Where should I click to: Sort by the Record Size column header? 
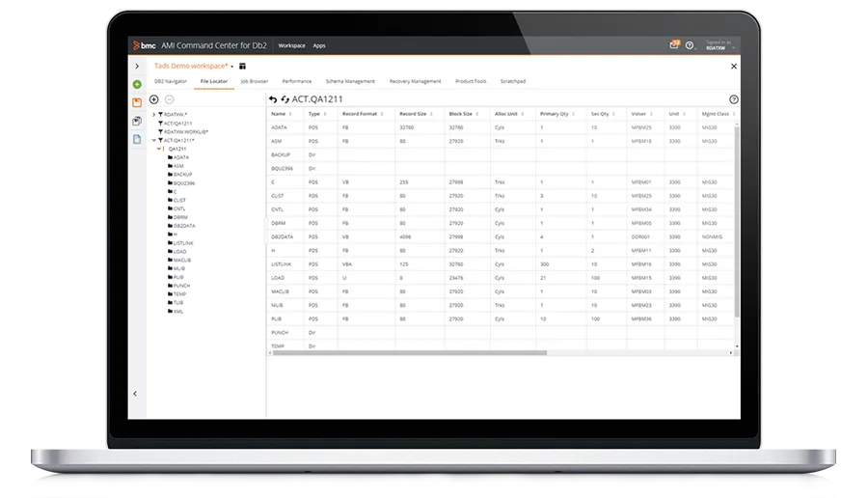click(413, 114)
